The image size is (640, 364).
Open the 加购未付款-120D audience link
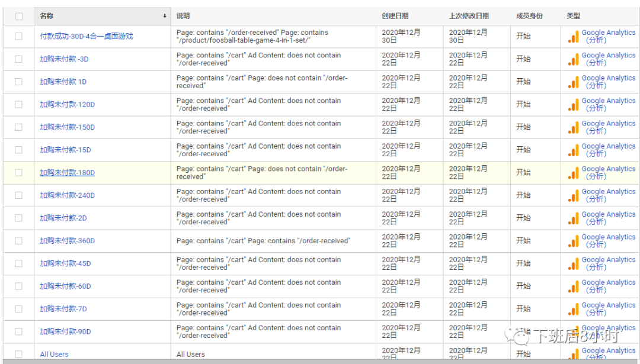pos(68,104)
